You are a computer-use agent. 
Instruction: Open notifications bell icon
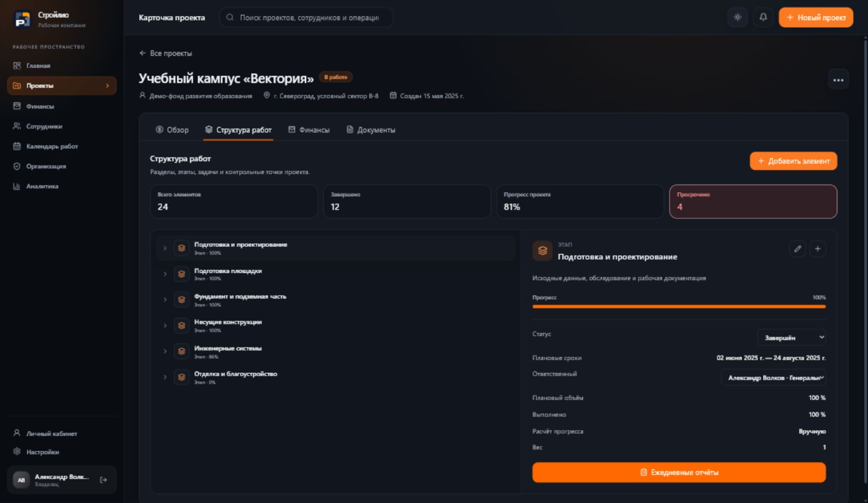763,17
